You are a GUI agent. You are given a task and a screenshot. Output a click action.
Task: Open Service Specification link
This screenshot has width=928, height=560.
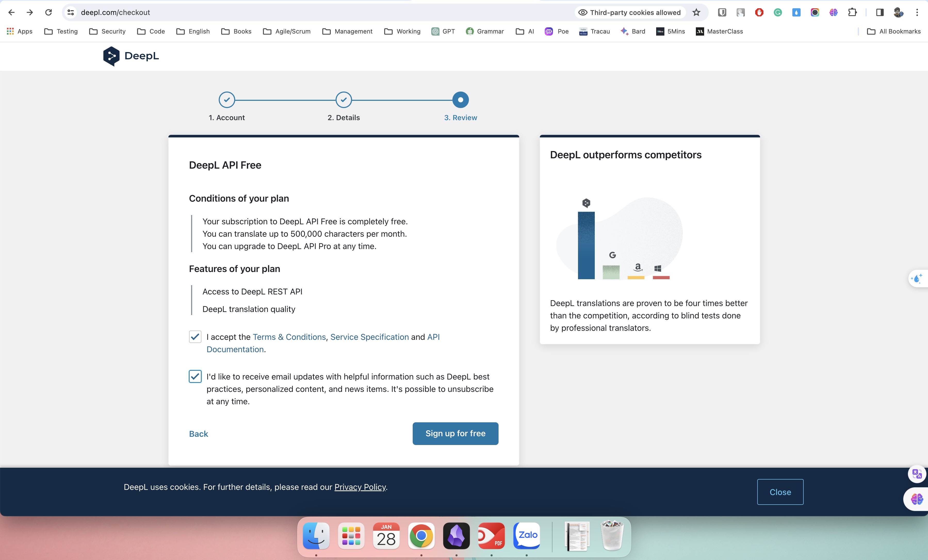click(369, 337)
